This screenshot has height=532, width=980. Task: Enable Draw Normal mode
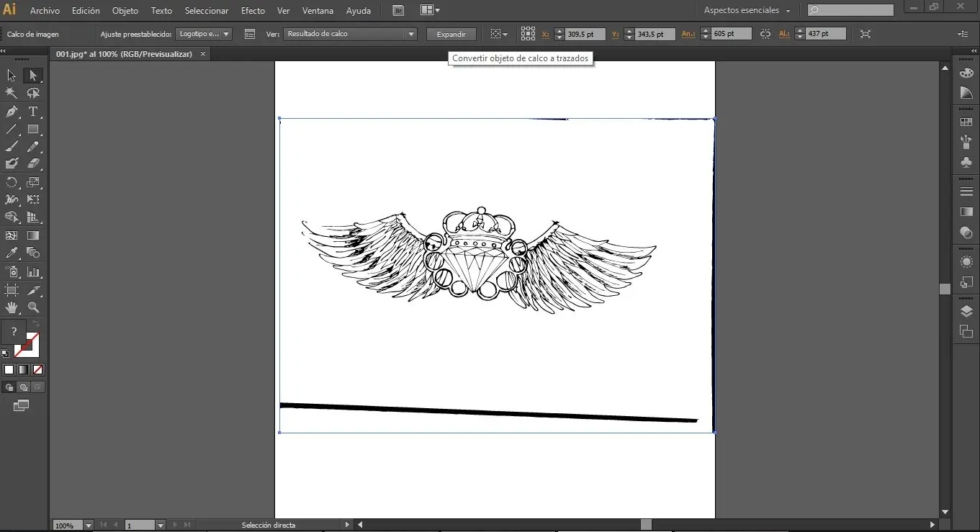[9, 387]
